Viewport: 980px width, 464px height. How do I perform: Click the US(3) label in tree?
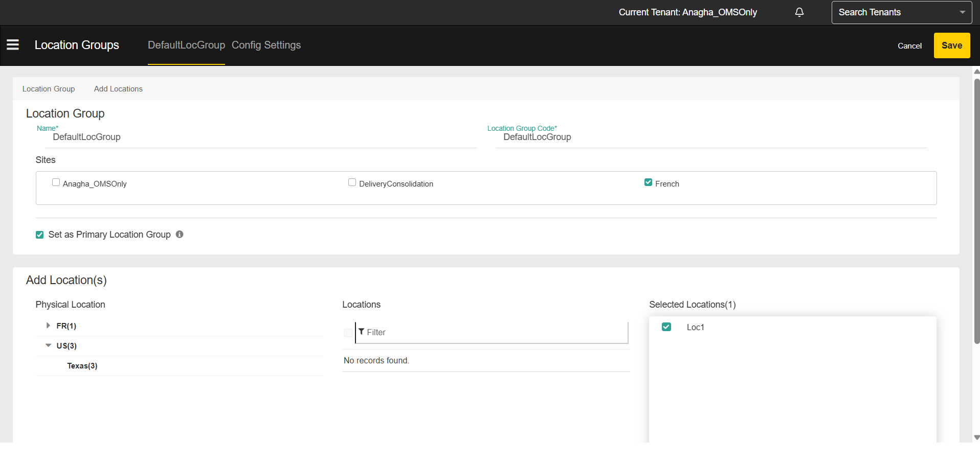coord(66,346)
